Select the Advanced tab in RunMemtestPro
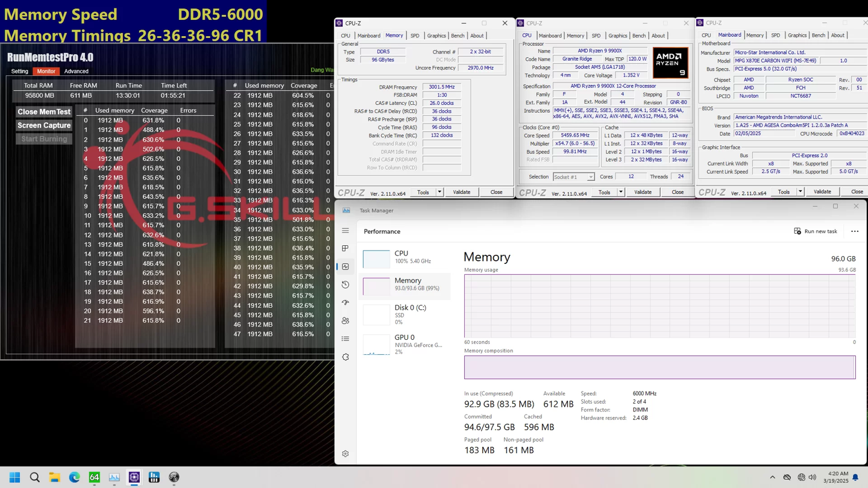Image resolution: width=868 pixels, height=488 pixels. click(x=76, y=70)
